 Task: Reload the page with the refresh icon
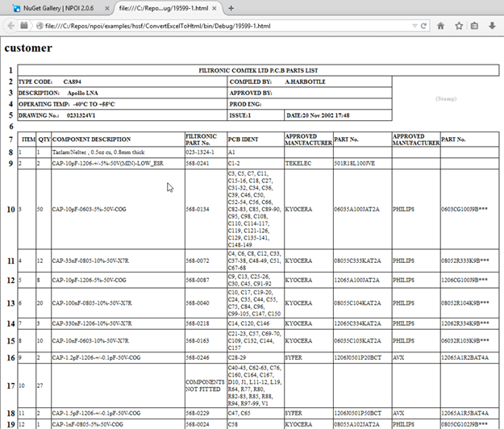[423, 26]
